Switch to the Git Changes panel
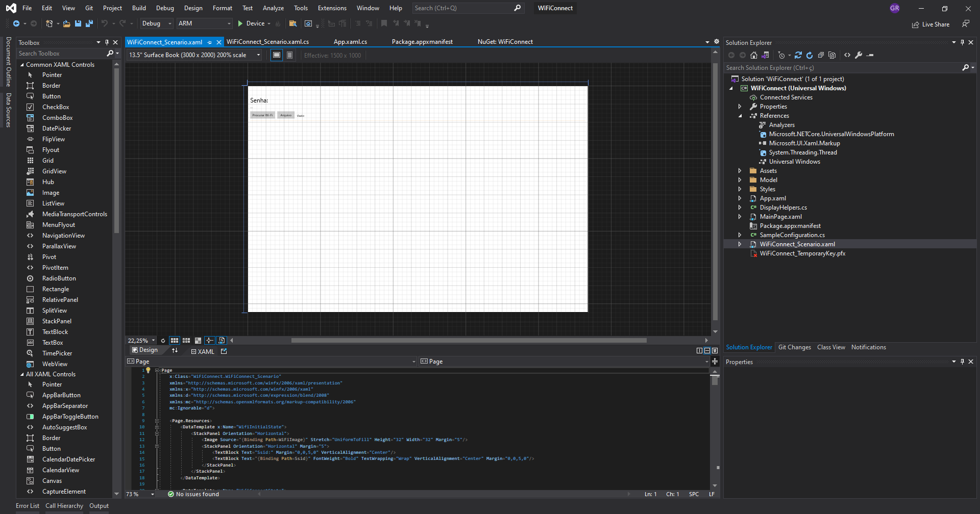The height and width of the screenshot is (514, 980). [x=794, y=347]
